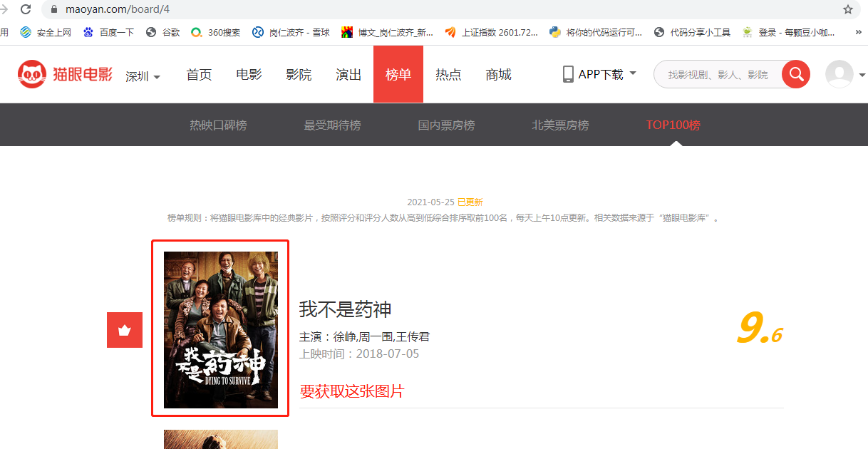
Task: Click the phone icon beside APP下载
Action: pos(568,74)
